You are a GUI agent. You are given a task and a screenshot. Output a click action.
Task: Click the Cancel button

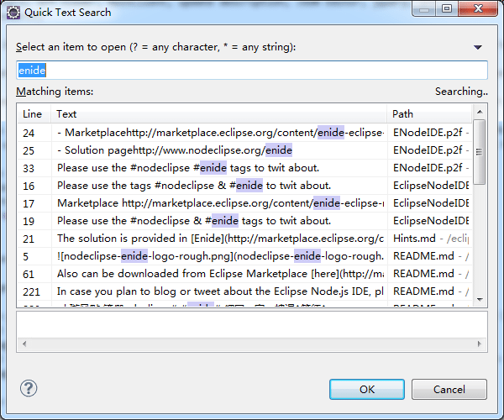coord(449,390)
